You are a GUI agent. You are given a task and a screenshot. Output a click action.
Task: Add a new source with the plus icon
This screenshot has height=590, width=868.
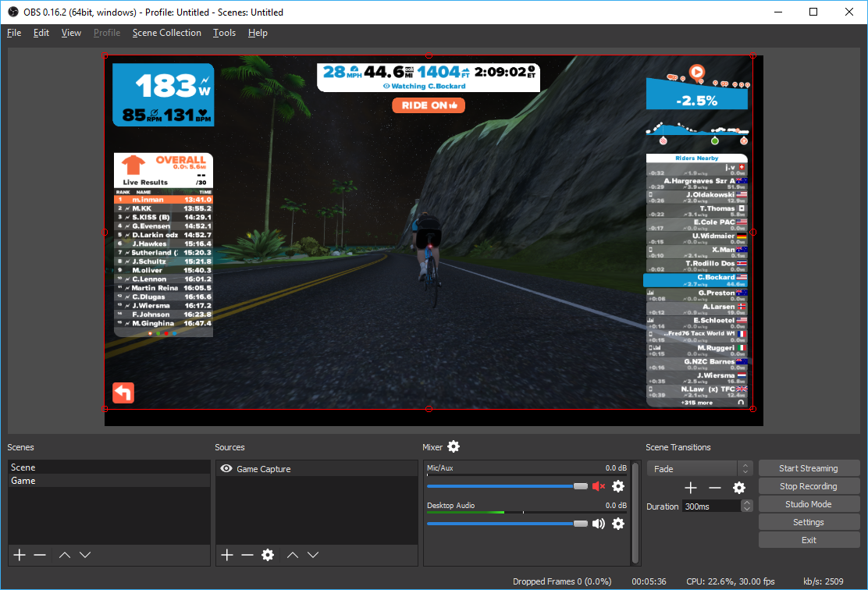(x=227, y=555)
